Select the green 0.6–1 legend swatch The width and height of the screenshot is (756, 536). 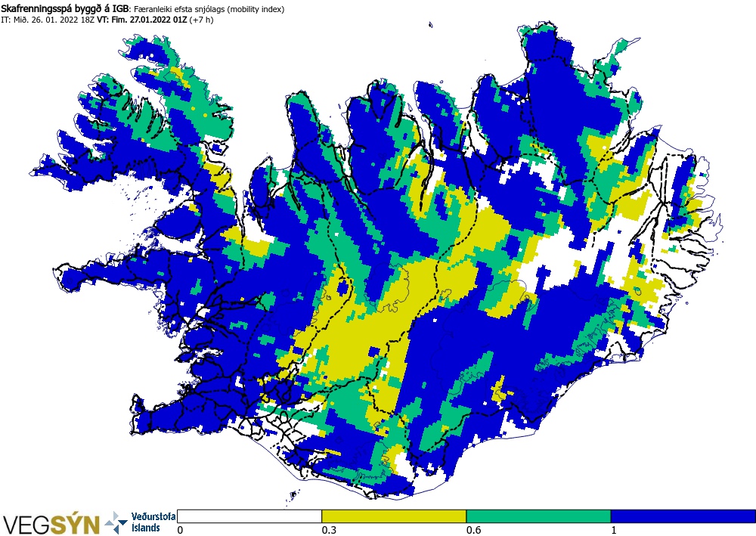[x=538, y=516]
